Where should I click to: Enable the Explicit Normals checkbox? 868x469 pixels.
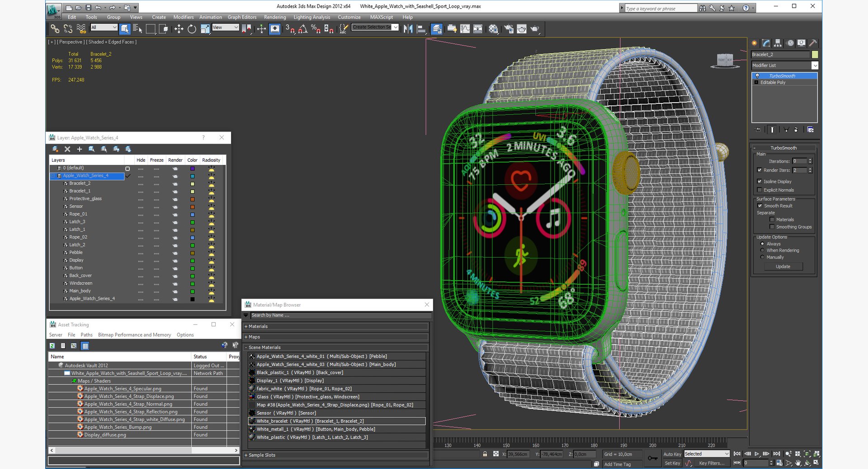[759, 190]
